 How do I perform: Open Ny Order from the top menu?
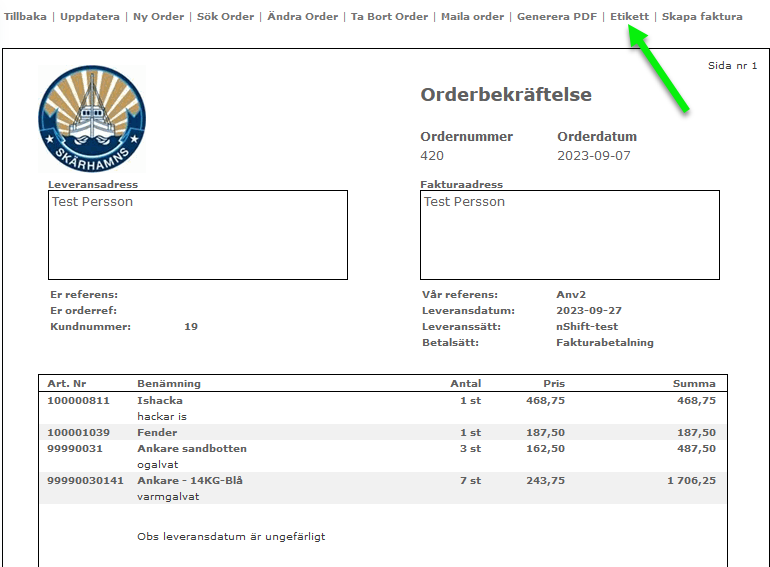click(159, 17)
